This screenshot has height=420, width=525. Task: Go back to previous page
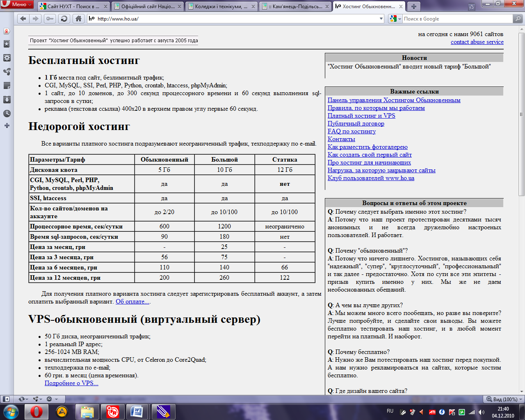(x=23, y=18)
